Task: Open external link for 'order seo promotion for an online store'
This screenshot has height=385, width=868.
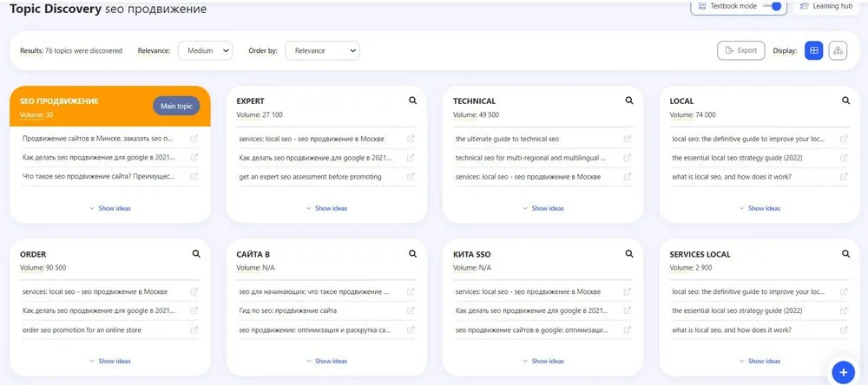Action: (194, 330)
